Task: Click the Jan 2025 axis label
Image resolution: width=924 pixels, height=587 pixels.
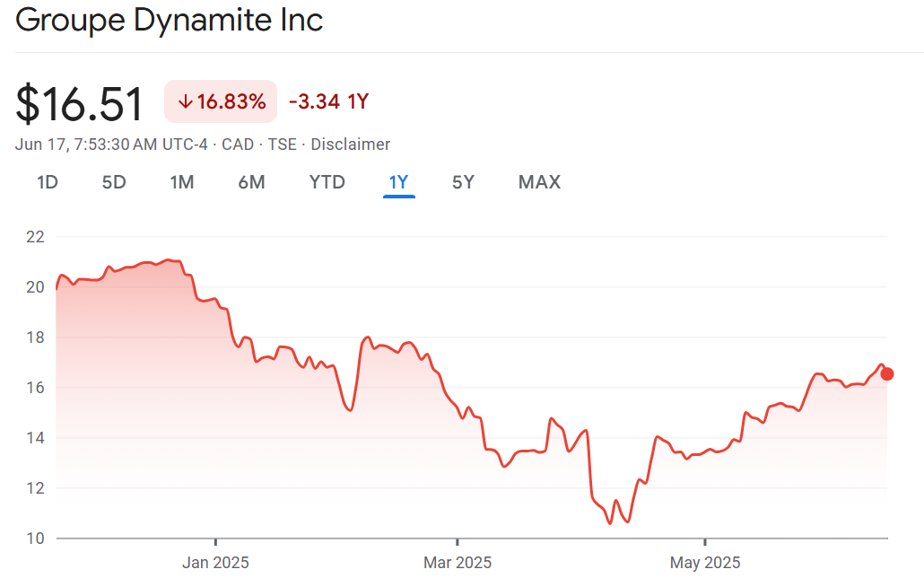Action: pyautogui.click(x=215, y=563)
